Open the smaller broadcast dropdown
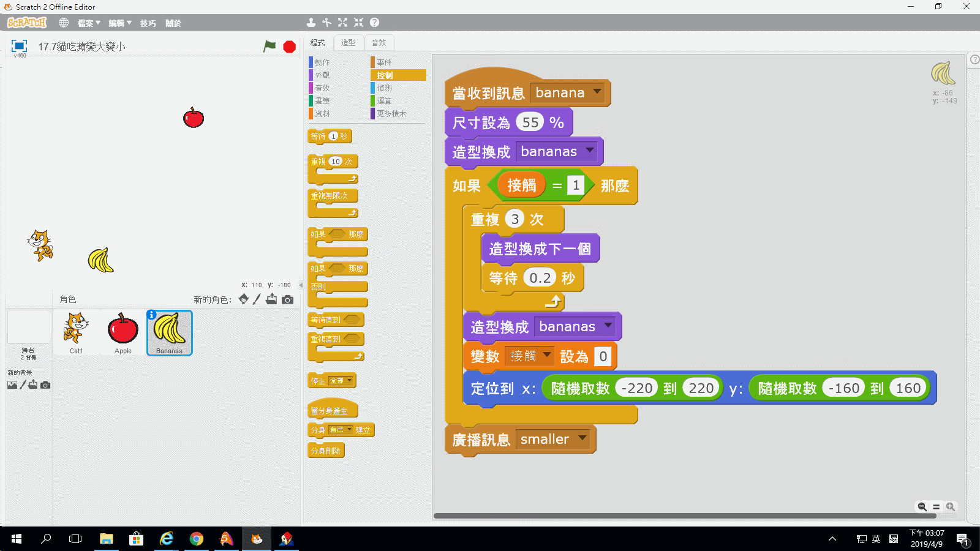Viewport: 980px width, 551px height. [x=582, y=438]
